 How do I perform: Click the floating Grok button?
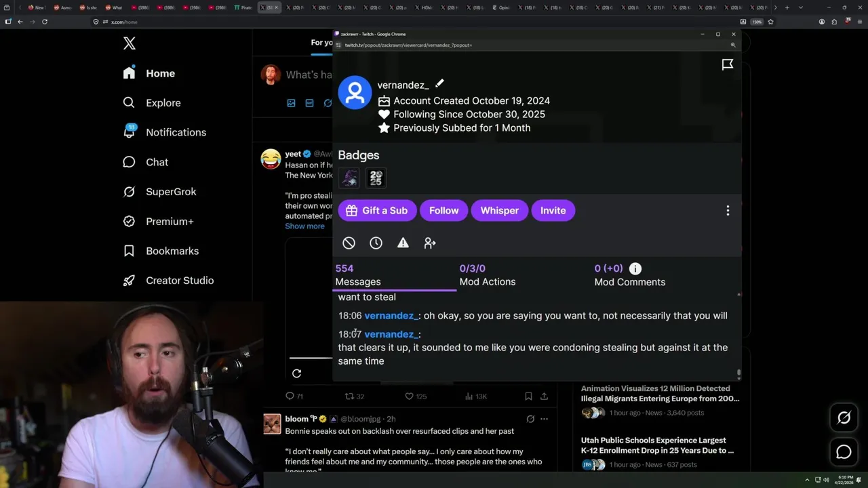[x=844, y=418]
